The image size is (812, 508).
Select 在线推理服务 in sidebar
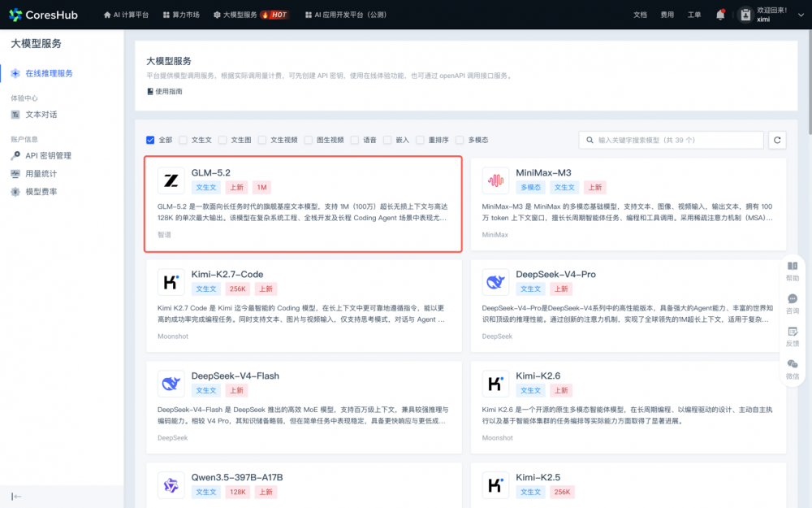tap(50, 74)
